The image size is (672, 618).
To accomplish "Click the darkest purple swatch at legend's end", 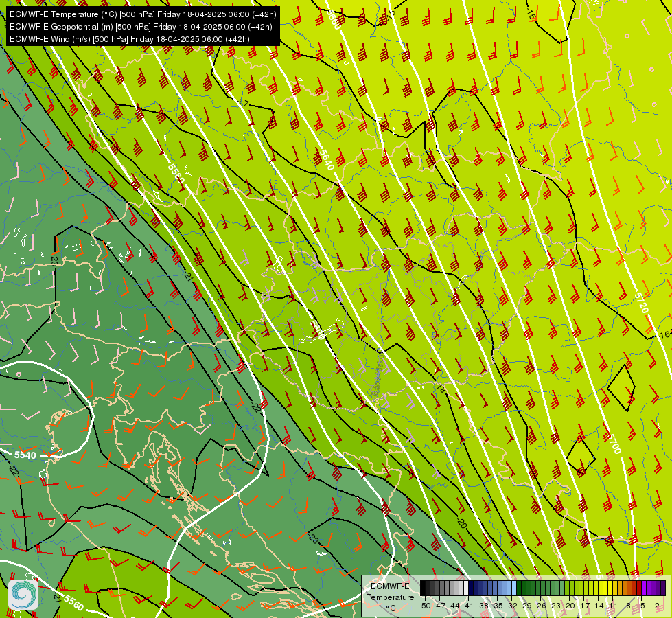I will pyautogui.click(x=663, y=588).
